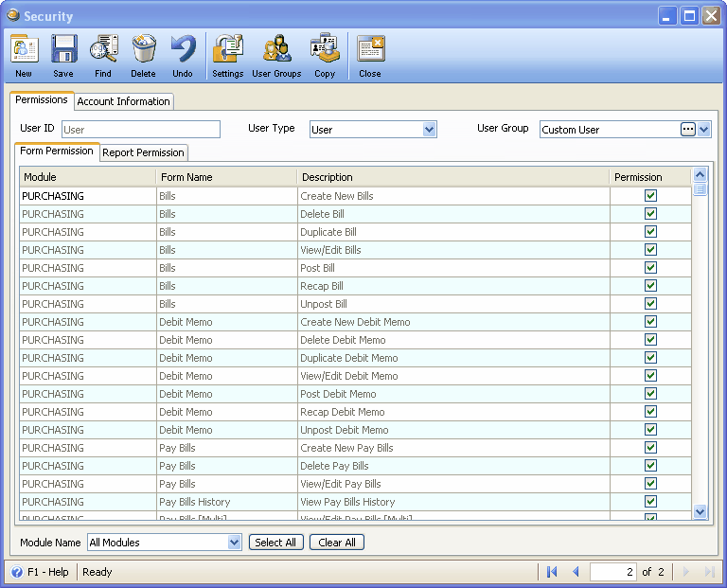
Task: Sort by the Form Name column header
Action: tap(226, 177)
